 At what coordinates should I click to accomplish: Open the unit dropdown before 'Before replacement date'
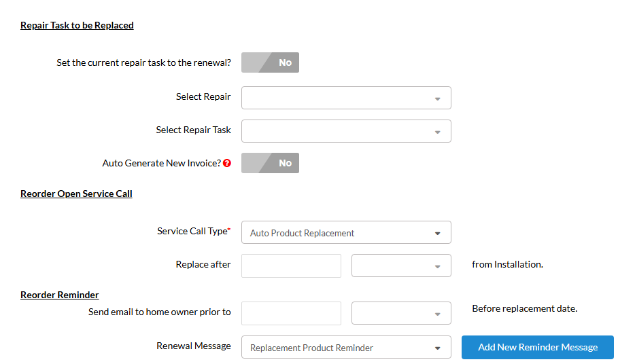401,313
